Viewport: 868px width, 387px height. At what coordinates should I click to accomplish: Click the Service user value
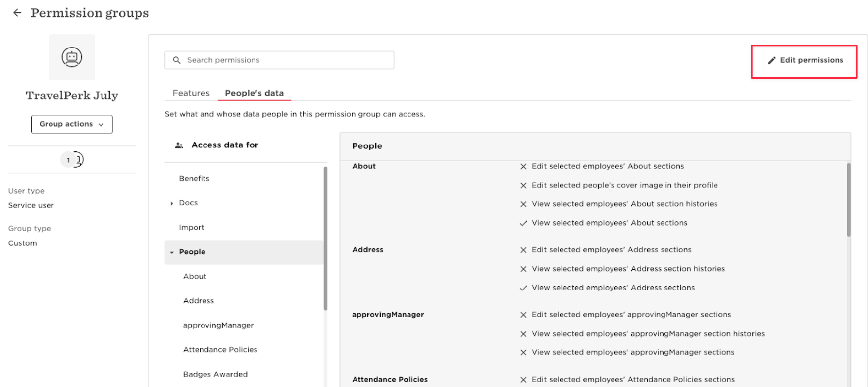tap(31, 205)
